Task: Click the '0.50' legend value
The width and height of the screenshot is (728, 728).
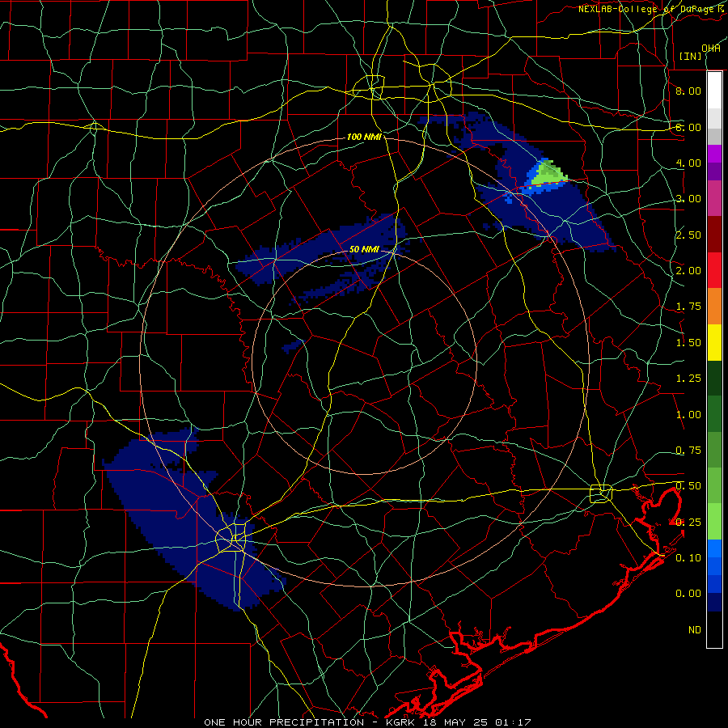Action: 688,486
